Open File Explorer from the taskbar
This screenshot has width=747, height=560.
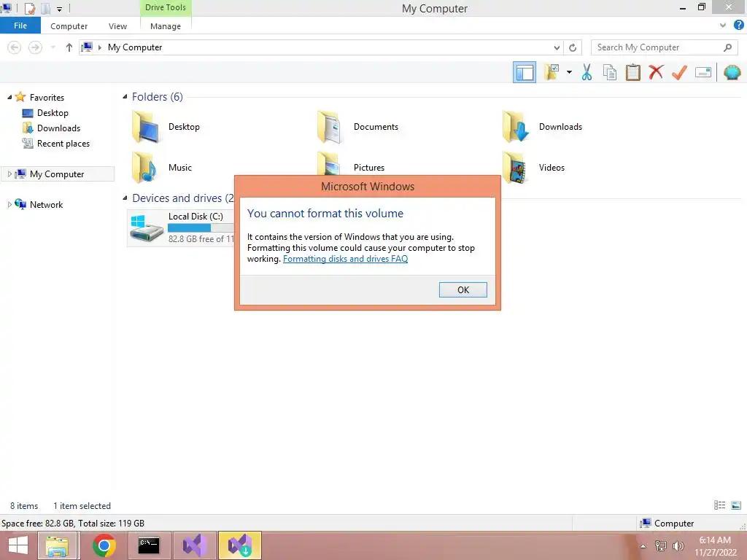point(57,545)
